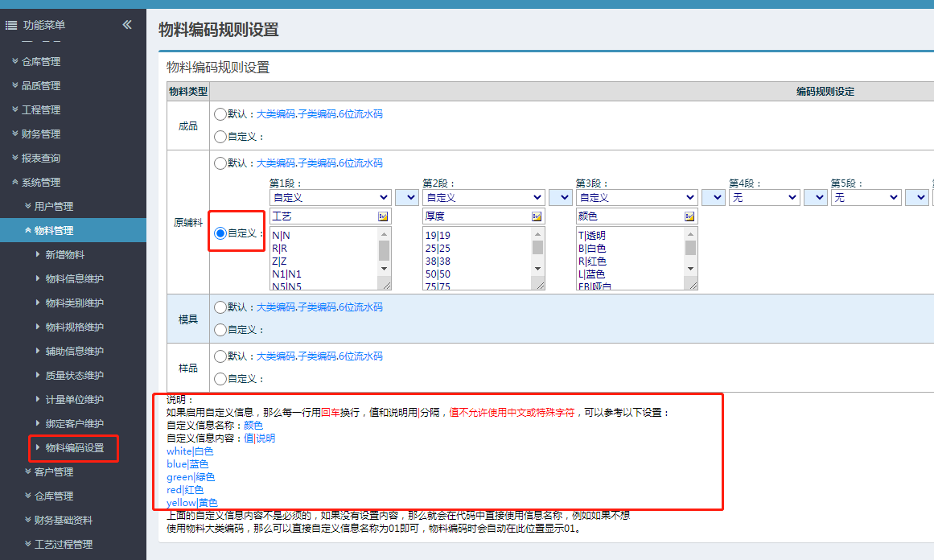Expand 用户管理 in the sidebar
Screen dimensions: 934x560
coord(53,206)
